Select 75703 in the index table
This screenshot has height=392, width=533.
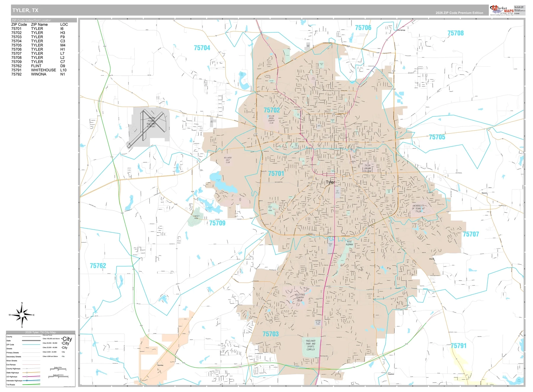click(16, 37)
